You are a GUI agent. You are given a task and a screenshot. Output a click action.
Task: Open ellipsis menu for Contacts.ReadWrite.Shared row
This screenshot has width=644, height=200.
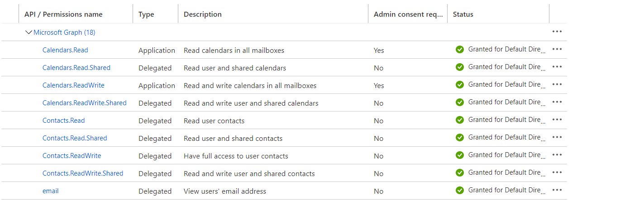pyautogui.click(x=557, y=172)
